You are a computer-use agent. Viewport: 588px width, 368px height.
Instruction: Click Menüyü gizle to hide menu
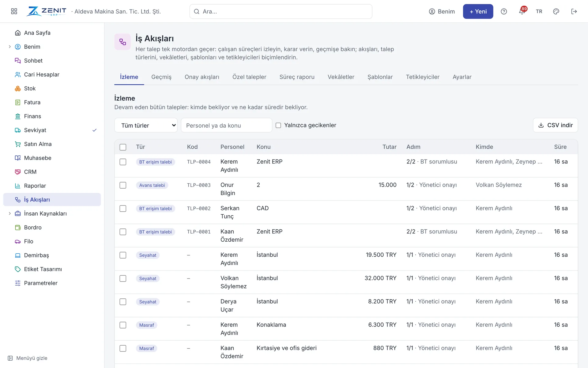[28, 358]
